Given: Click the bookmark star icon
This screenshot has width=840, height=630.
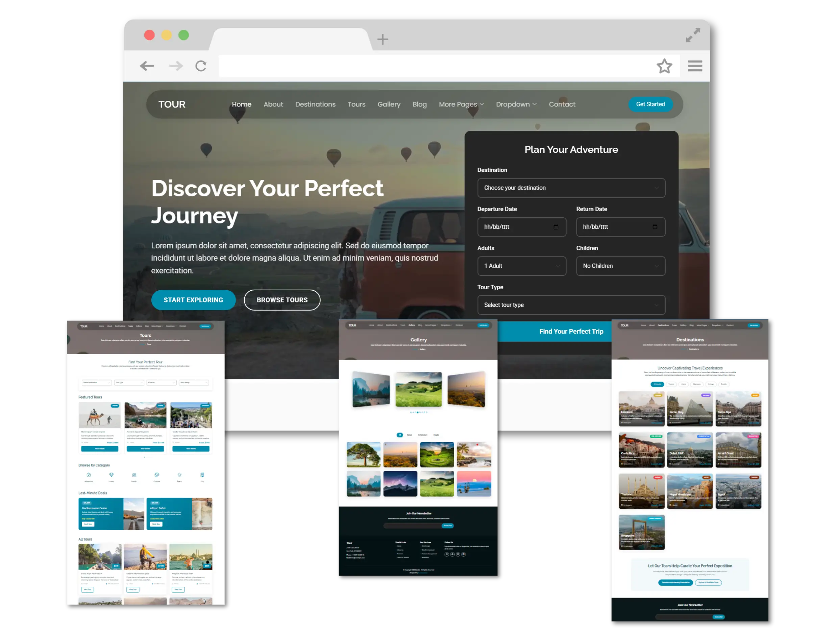Looking at the screenshot, I should tap(664, 66).
